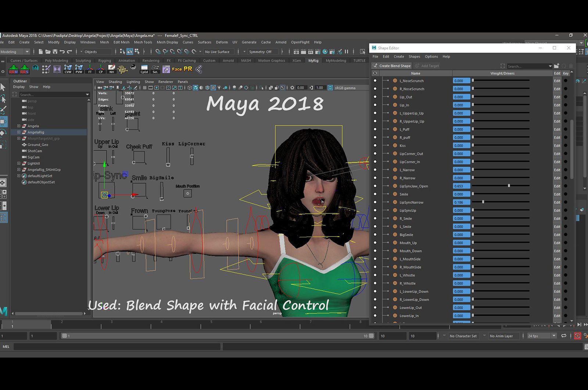Open the Deform menu
588x390 pixels.
[x=222, y=42]
